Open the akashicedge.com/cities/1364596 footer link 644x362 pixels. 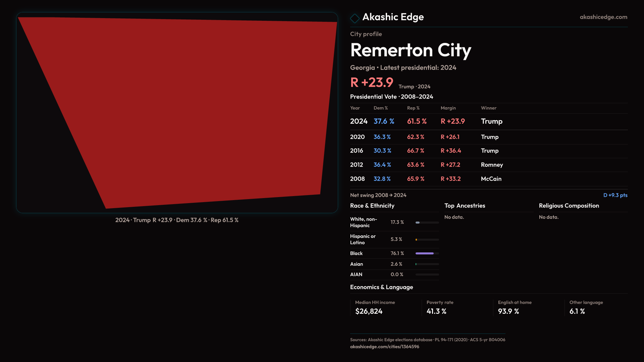[384, 347]
